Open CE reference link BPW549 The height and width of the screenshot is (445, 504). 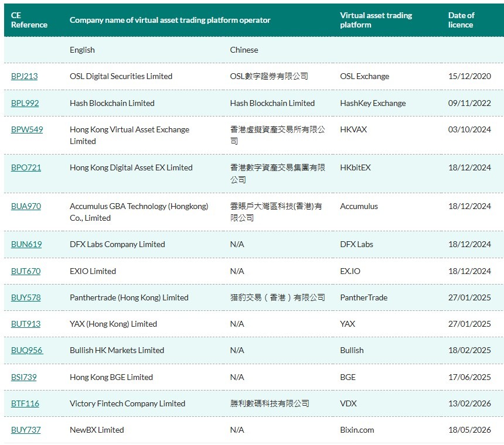click(27, 129)
